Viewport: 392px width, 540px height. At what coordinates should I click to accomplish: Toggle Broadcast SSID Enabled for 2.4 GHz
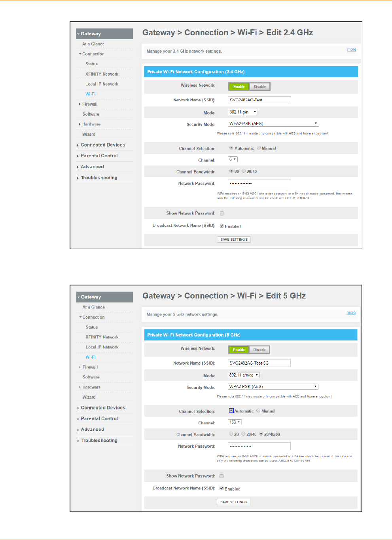[x=222, y=226]
